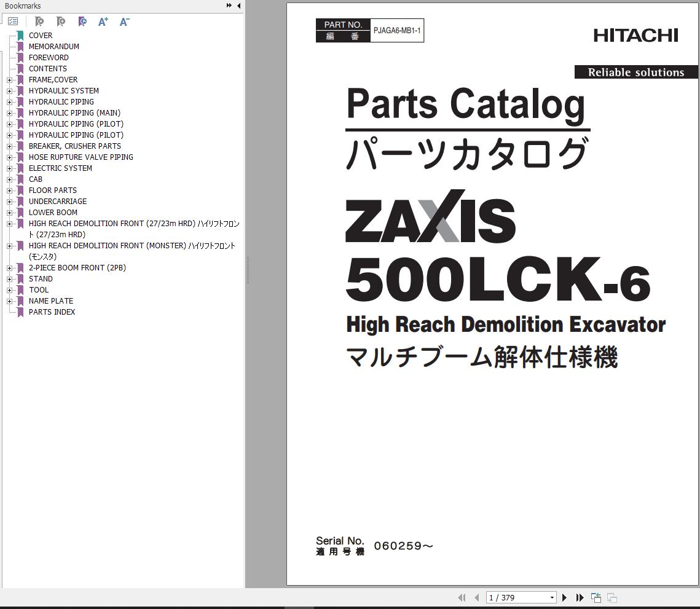Expand the HYDRAULIC PIPING (MAIN) bookmark
This screenshot has width=700, height=609.
point(9,113)
